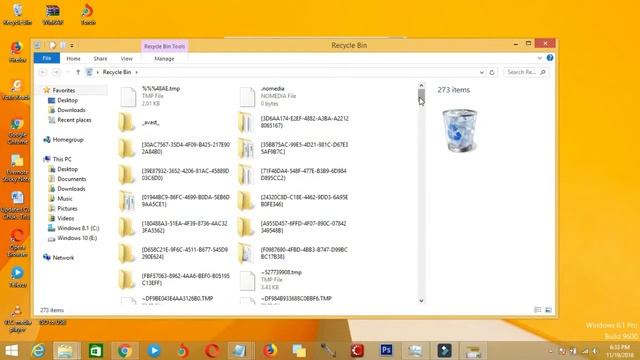Viewport: 640px width, 360px height.
Task: Switch to details view icon in status bar
Action: click(x=538, y=310)
